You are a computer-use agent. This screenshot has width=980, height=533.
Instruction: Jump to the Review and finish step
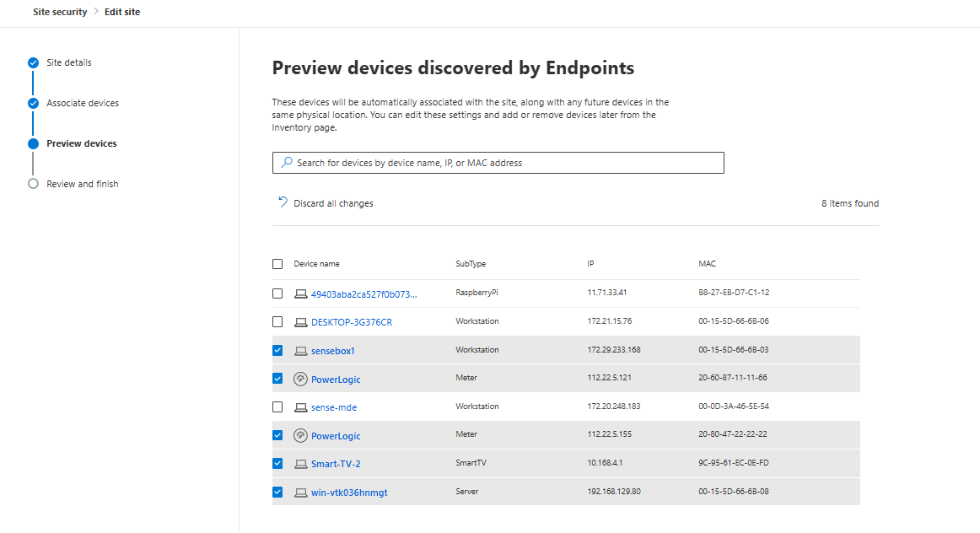pos(83,184)
